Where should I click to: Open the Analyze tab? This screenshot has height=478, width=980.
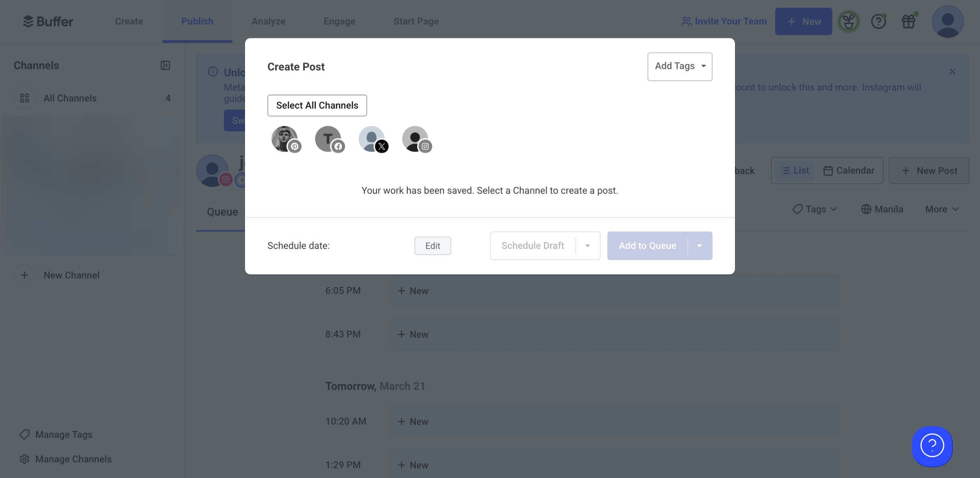pos(268,21)
